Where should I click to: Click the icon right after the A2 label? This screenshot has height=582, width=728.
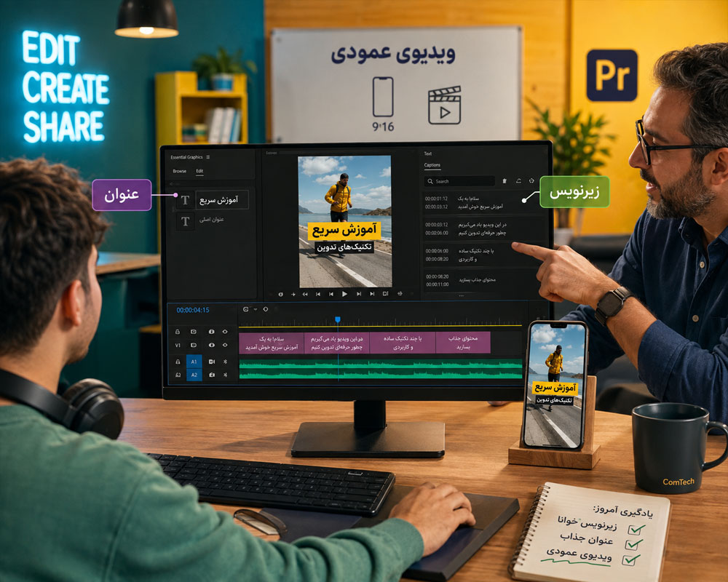[x=212, y=375]
